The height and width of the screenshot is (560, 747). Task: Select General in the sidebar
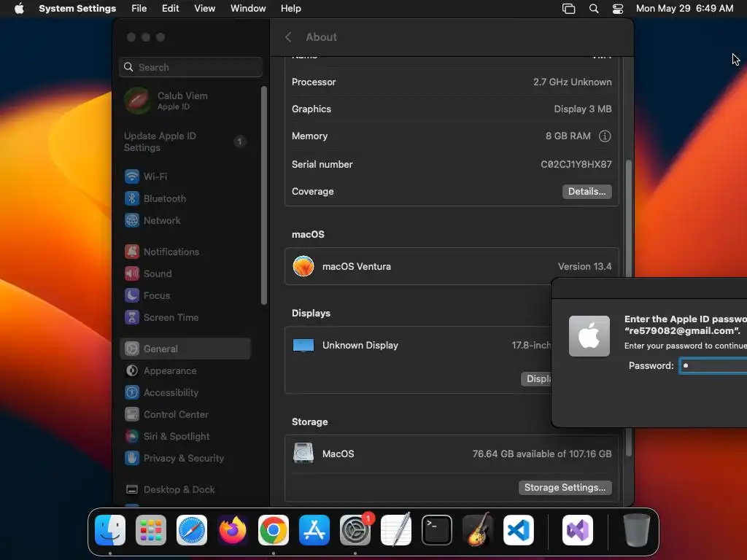pos(185,349)
